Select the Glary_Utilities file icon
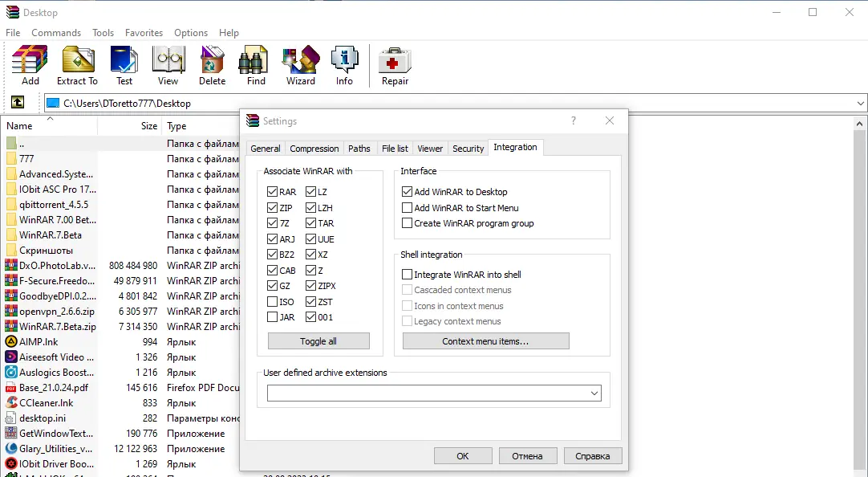Screen dimensions: 868x477 coord(11,449)
